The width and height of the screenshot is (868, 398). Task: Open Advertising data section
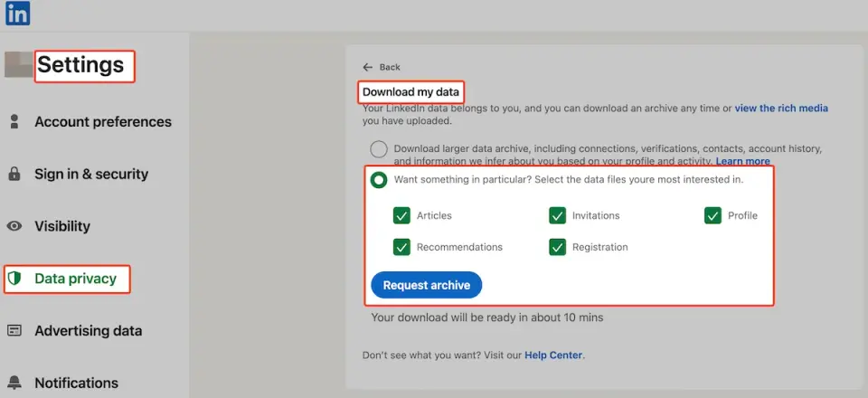pyautogui.click(x=88, y=330)
